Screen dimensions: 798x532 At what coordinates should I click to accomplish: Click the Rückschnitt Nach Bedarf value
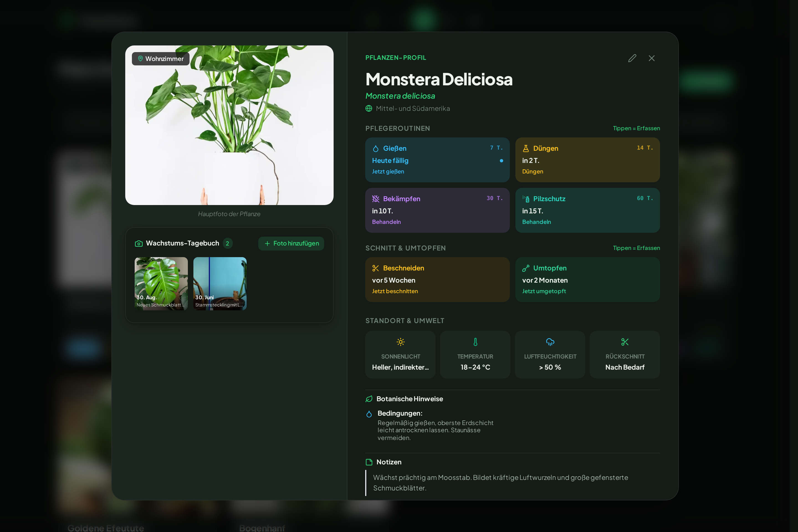point(625,367)
